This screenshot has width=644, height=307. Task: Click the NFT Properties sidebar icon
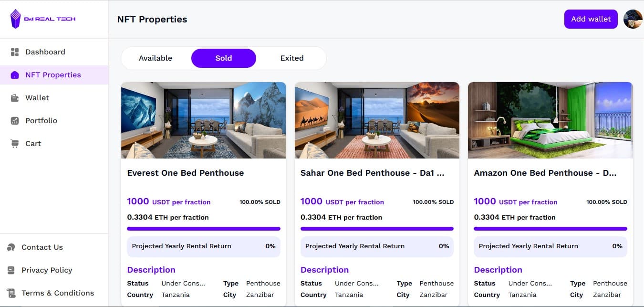[x=15, y=74]
